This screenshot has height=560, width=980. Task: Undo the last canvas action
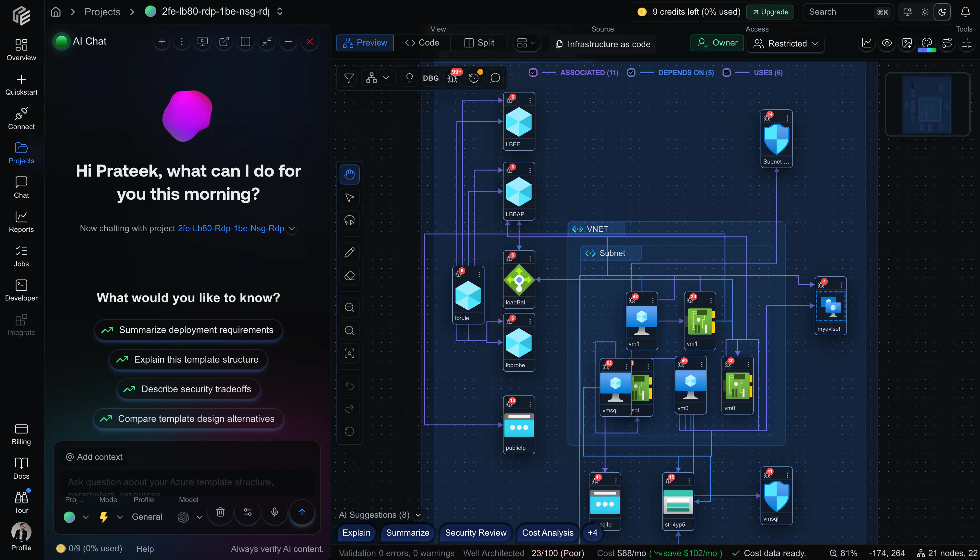[349, 385]
